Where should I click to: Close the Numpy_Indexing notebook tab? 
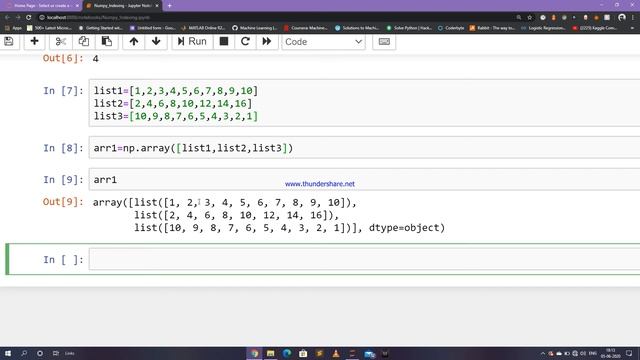tap(157, 6)
